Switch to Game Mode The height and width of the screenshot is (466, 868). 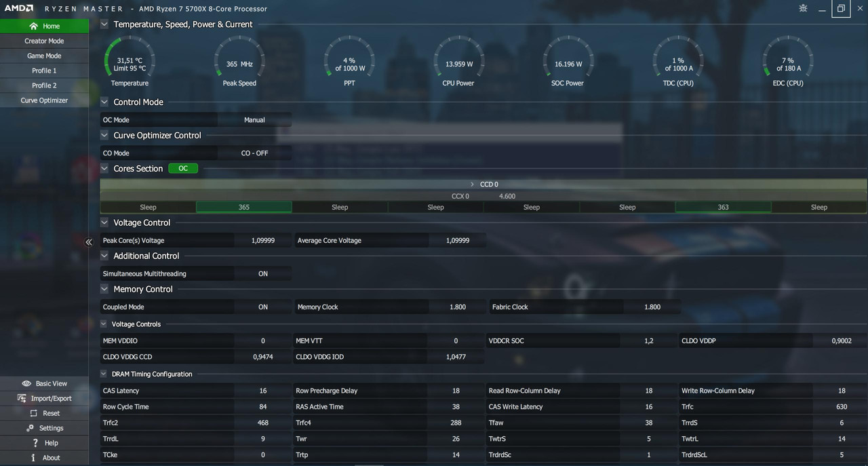pos(44,56)
